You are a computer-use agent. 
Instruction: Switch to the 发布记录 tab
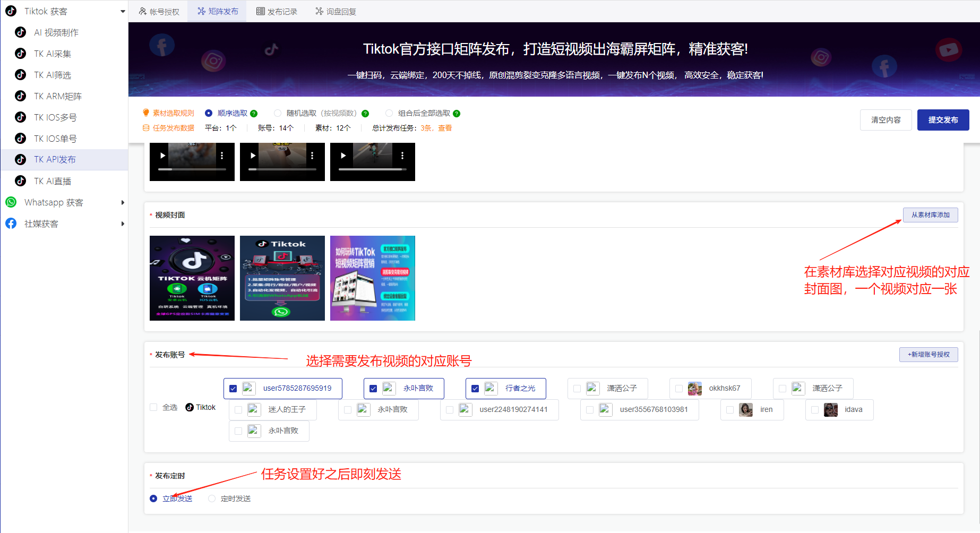pyautogui.click(x=277, y=11)
